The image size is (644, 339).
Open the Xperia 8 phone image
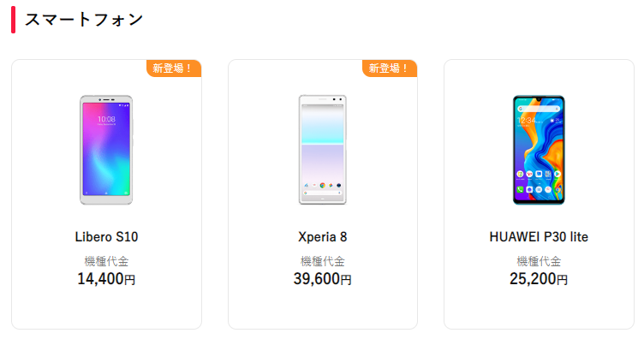click(322, 150)
